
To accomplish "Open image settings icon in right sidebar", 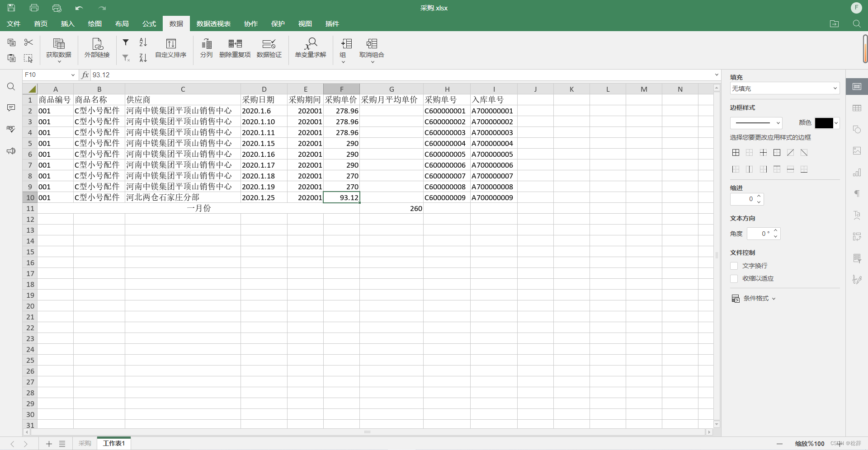I will pos(857,151).
